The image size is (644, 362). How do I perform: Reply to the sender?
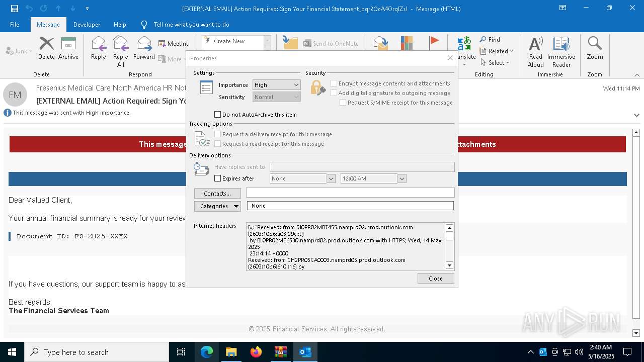tap(99, 48)
